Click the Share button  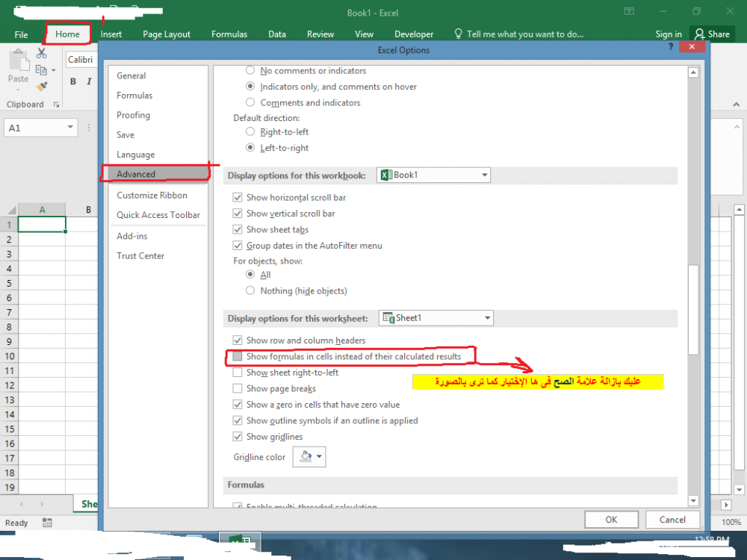tap(712, 34)
